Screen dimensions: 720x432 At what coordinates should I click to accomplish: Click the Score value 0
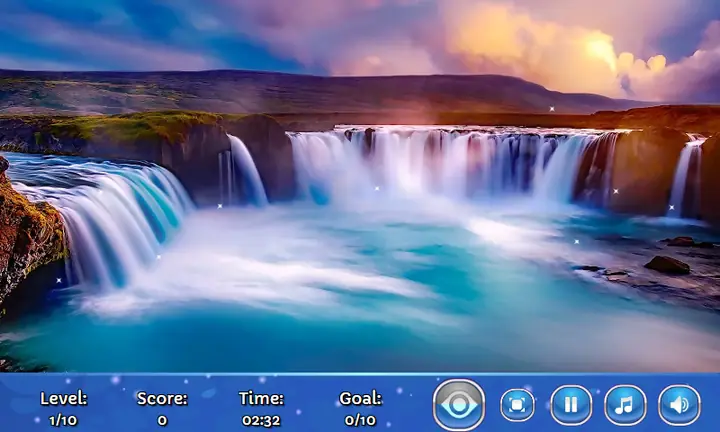click(162, 420)
